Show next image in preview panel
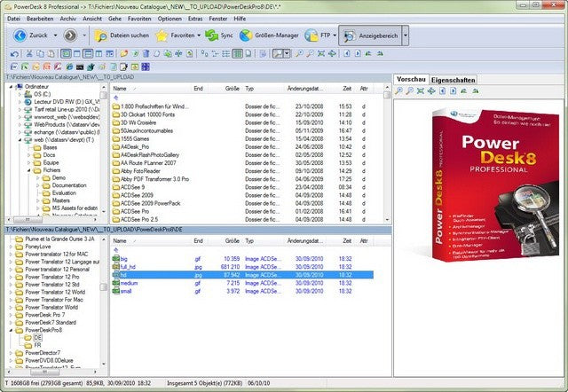 click(454, 91)
